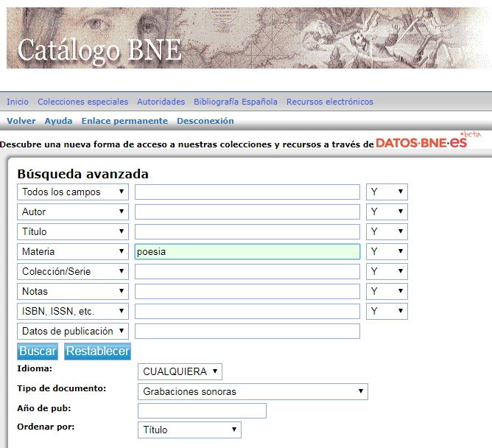Focus the Título search text field

tap(247, 231)
